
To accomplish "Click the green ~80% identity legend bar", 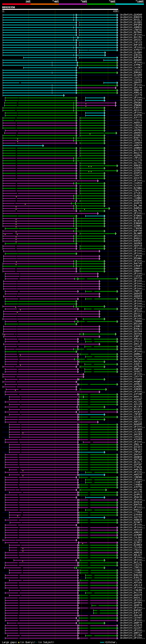I will pos(101,4).
